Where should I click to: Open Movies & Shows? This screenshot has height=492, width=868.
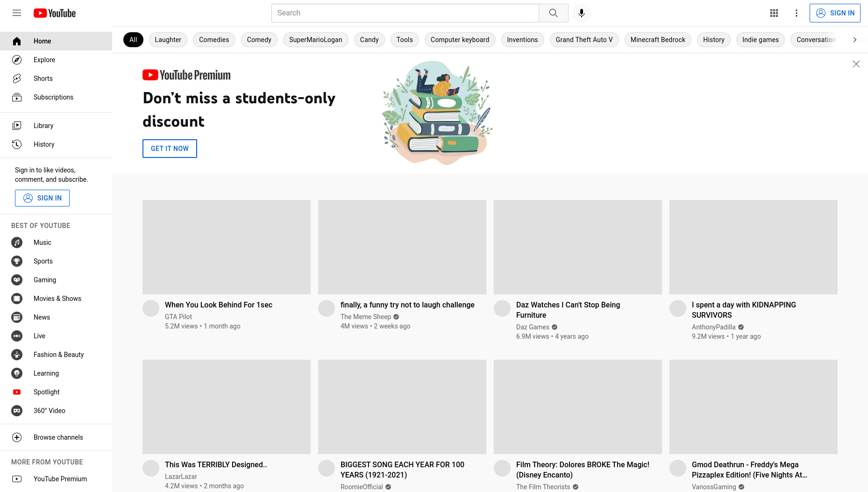(56, 299)
